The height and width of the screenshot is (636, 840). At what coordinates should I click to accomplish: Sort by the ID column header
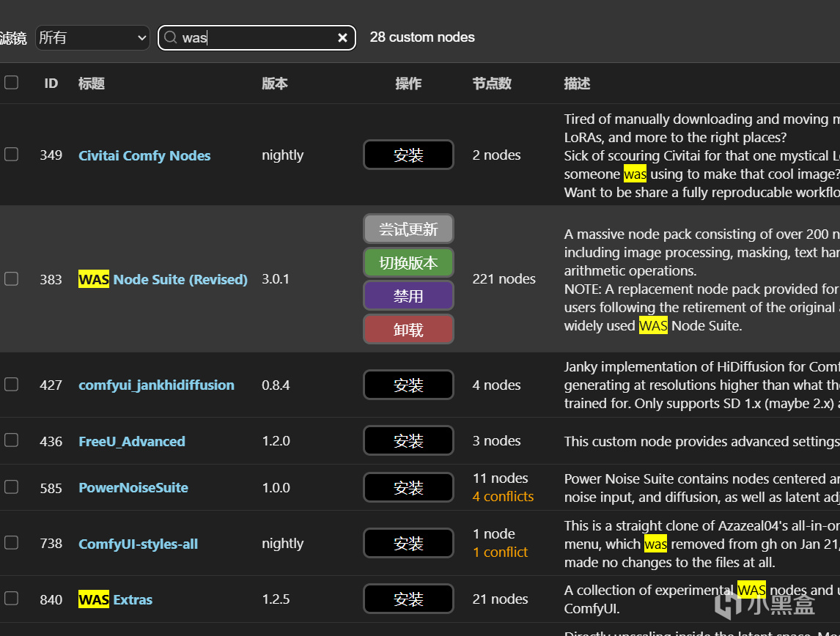click(51, 84)
